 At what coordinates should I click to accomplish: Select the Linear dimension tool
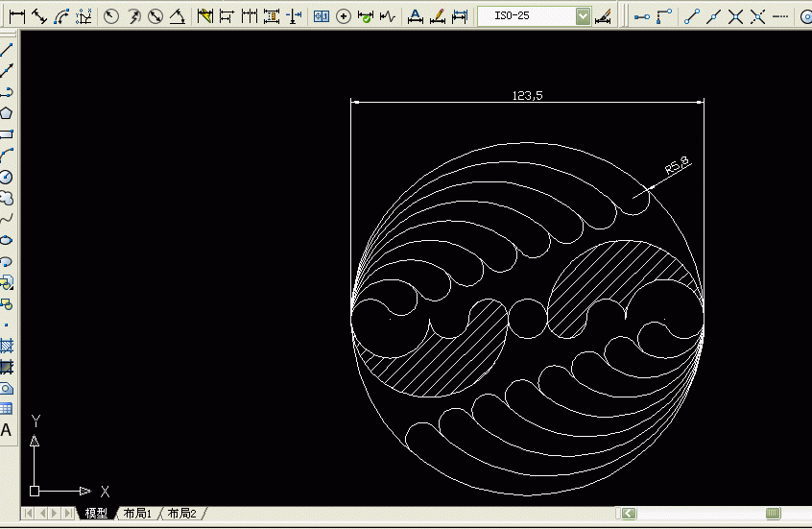point(17,16)
